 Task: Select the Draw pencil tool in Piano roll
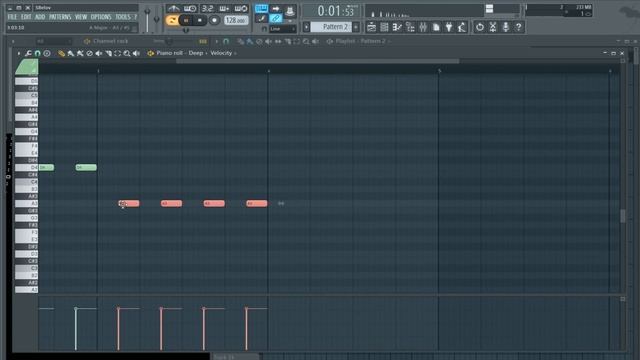tap(61, 53)
